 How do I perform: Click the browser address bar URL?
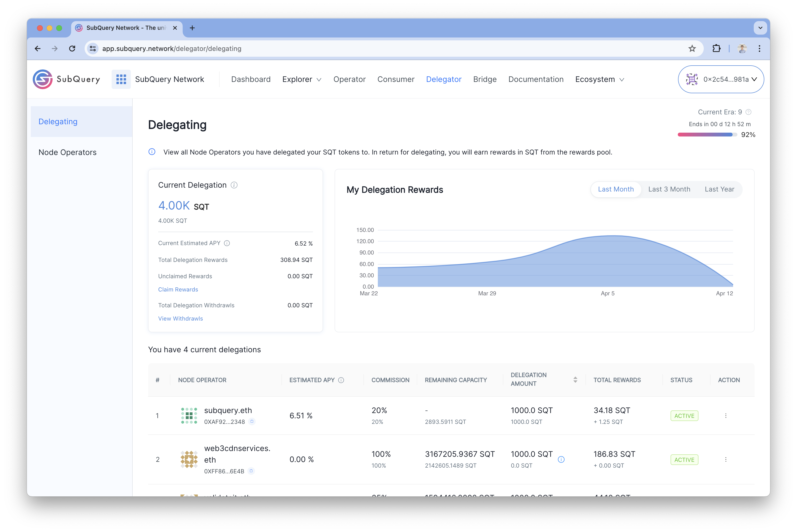coord(172,49)
